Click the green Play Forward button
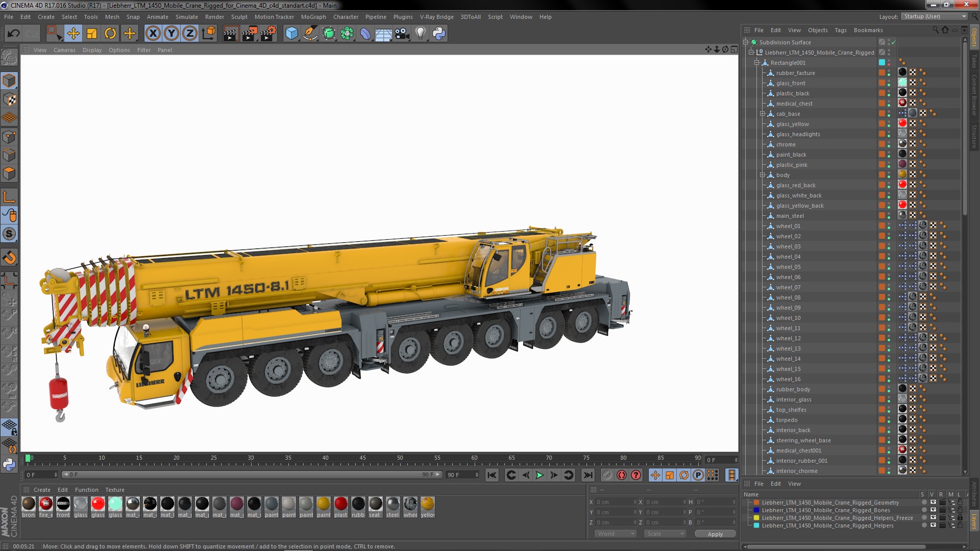980x551 pixels. tap(540, 475)
